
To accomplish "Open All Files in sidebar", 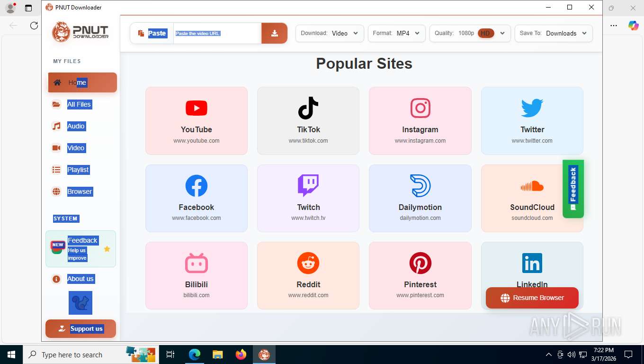I will 79,104.
